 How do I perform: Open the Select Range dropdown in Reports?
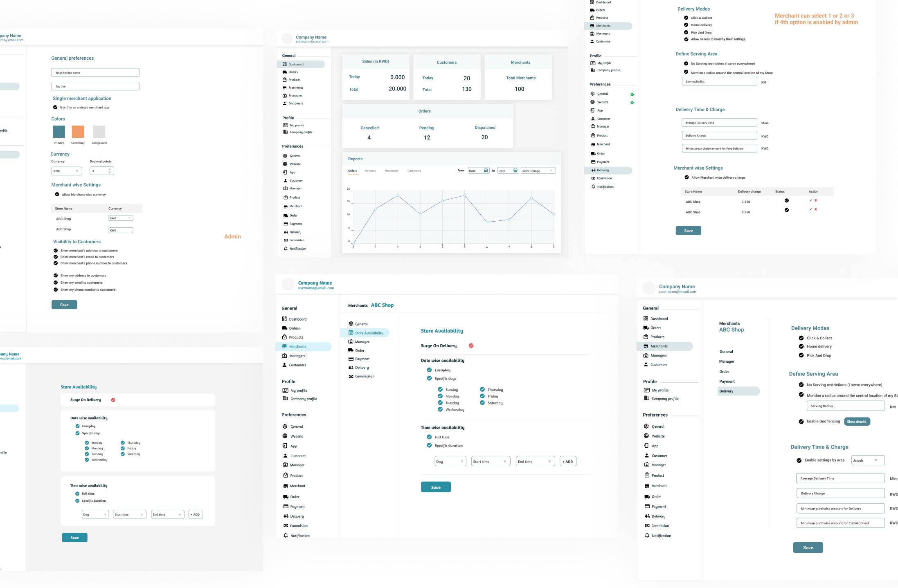[x=538, y=171]
